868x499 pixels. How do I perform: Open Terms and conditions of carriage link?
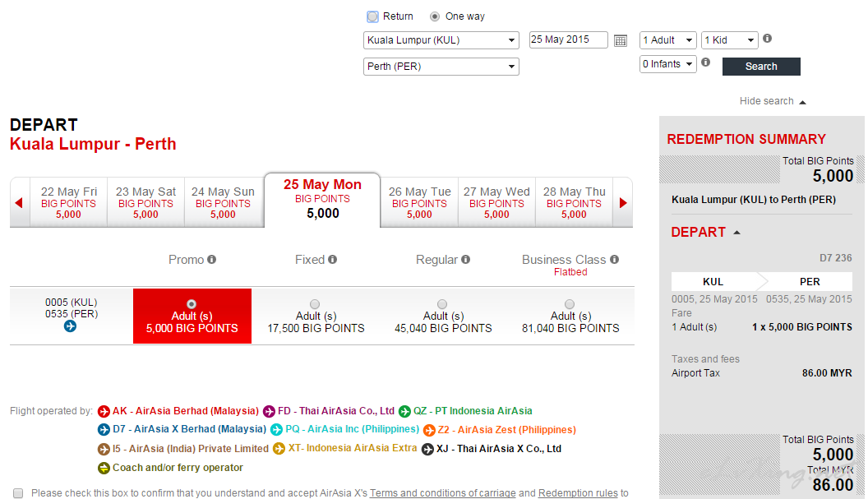(x=443, y=493)
